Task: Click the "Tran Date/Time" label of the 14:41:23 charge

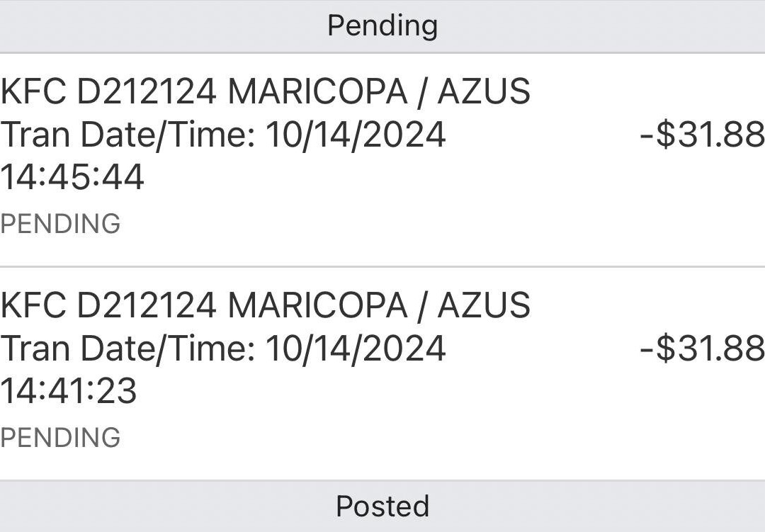Action: coord(127,349)
